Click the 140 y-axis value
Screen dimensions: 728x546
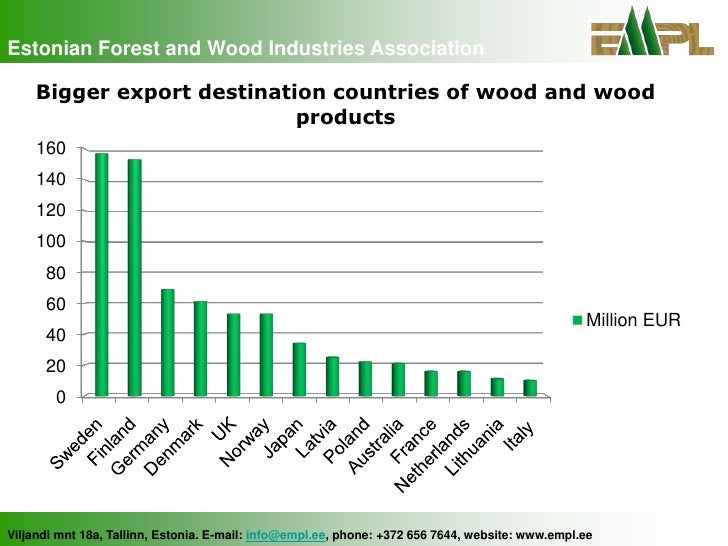pos(51,179)
